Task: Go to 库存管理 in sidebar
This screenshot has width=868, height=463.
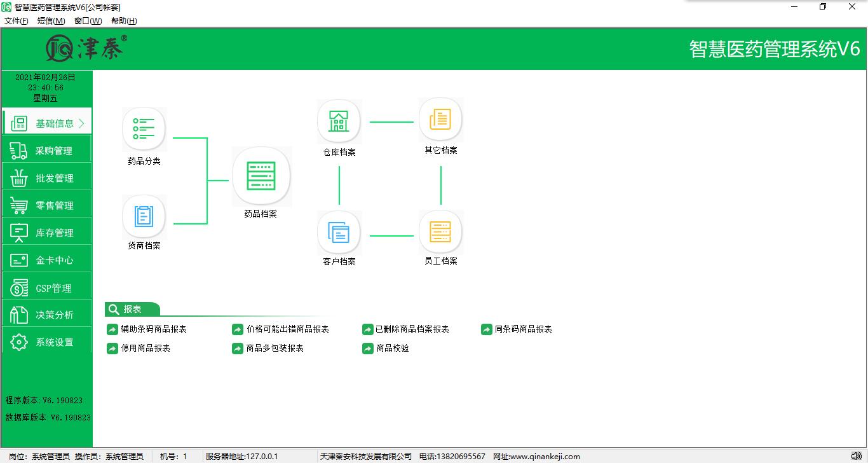Action: tap(47, 233)
